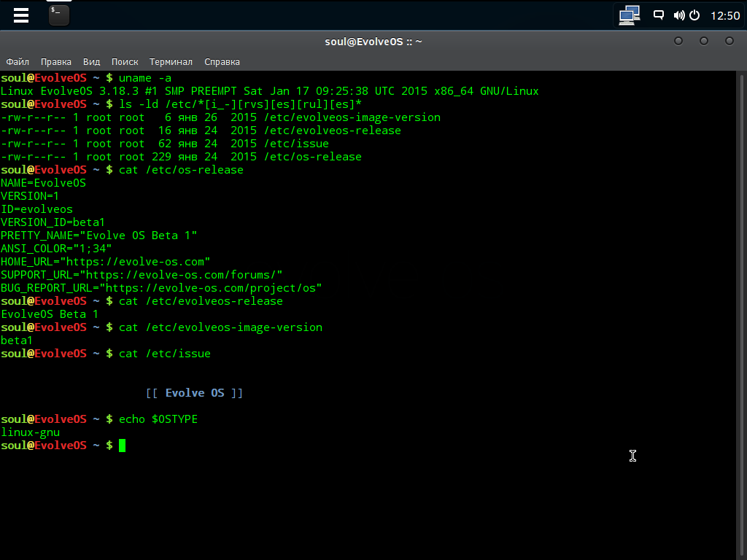Screen dimensions: 747x560
Task: Click the notifications chat bubble icon
Action: 659,15
